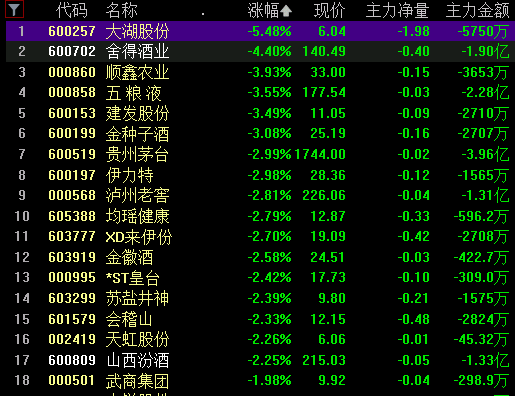Click stock code 605388
515x396 pixels.
coord(72,216)
